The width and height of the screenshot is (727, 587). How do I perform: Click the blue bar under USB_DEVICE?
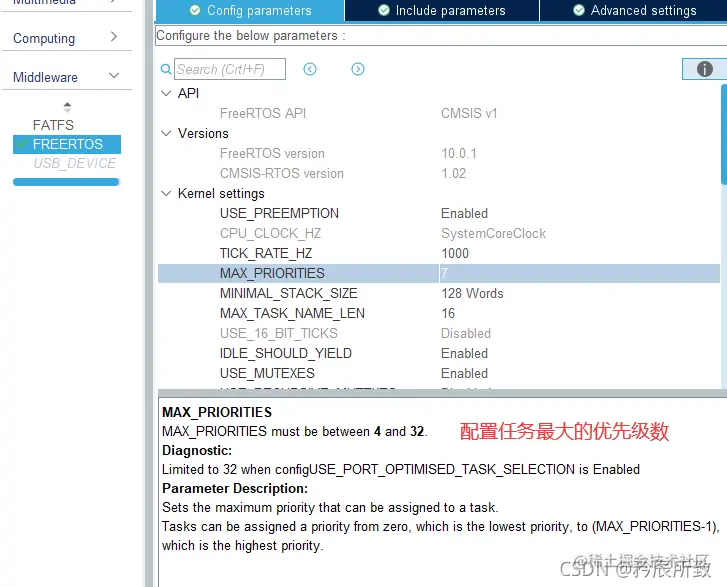[x=66, y=182]
